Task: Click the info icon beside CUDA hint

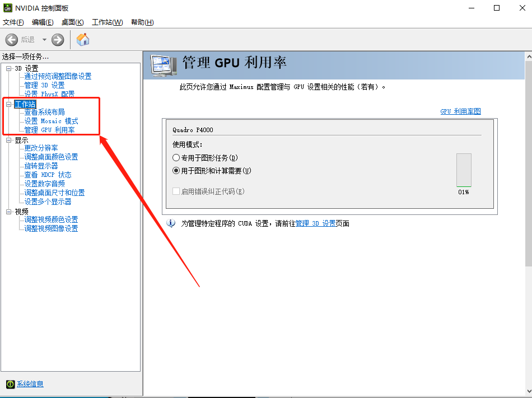Action: coord(171,223)
